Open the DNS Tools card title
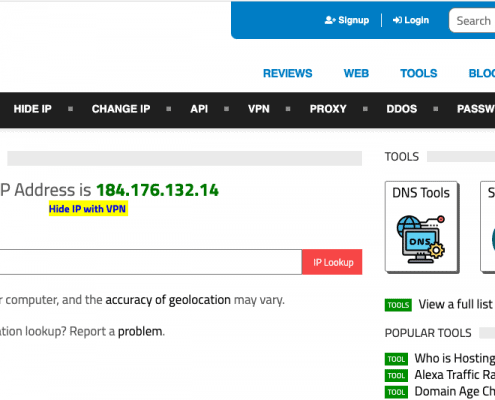The height and width of the screenshot is (400, 495). click(421, 193)
